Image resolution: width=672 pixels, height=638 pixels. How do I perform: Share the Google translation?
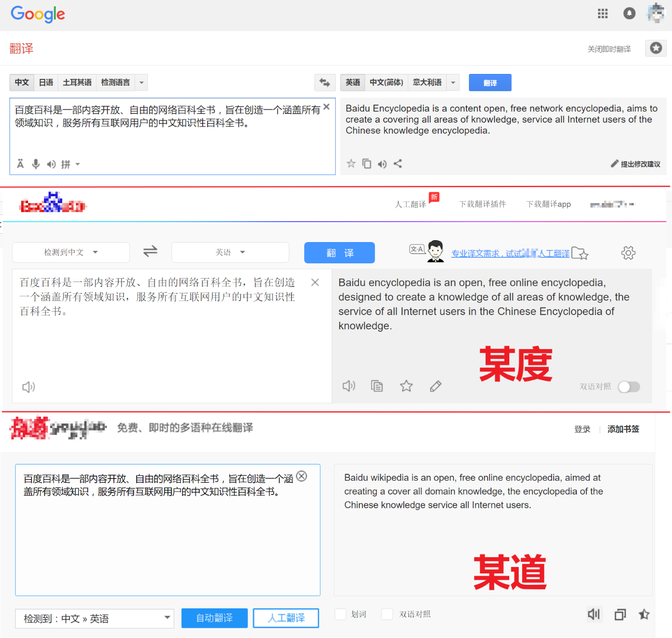point(398,163)
